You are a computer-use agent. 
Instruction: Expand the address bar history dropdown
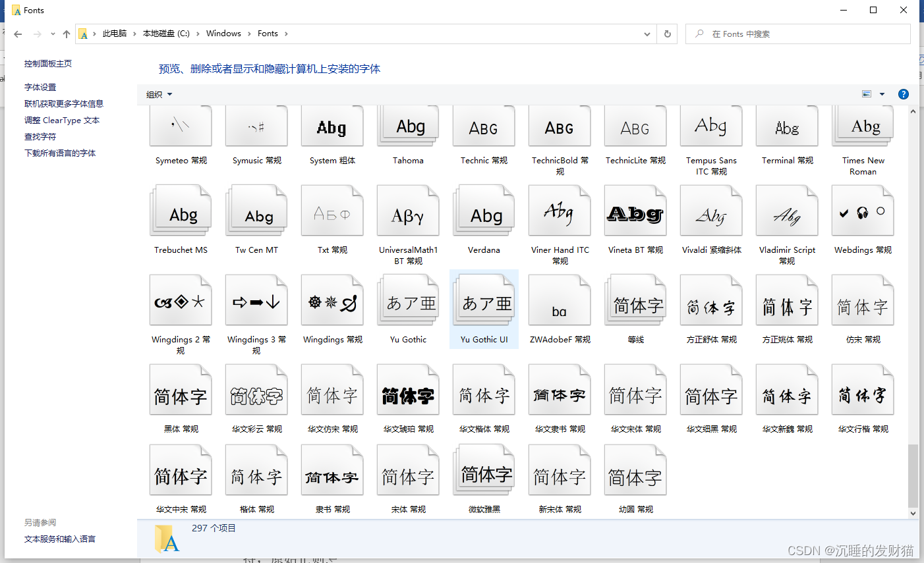click(647, 34)
